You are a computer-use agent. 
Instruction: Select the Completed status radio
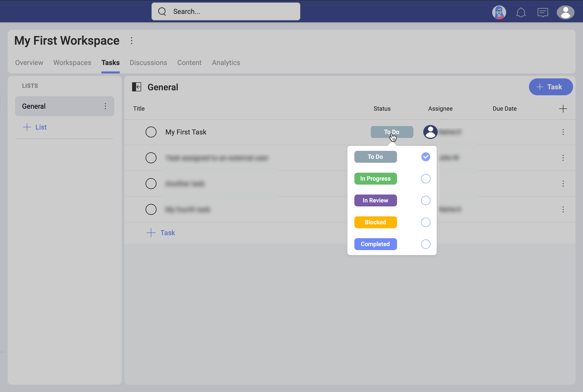tap(425, 244)
